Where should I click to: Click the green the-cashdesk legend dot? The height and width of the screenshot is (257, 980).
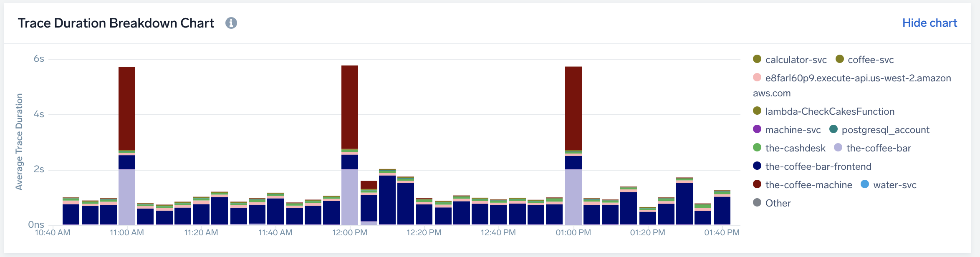[757, 148]
